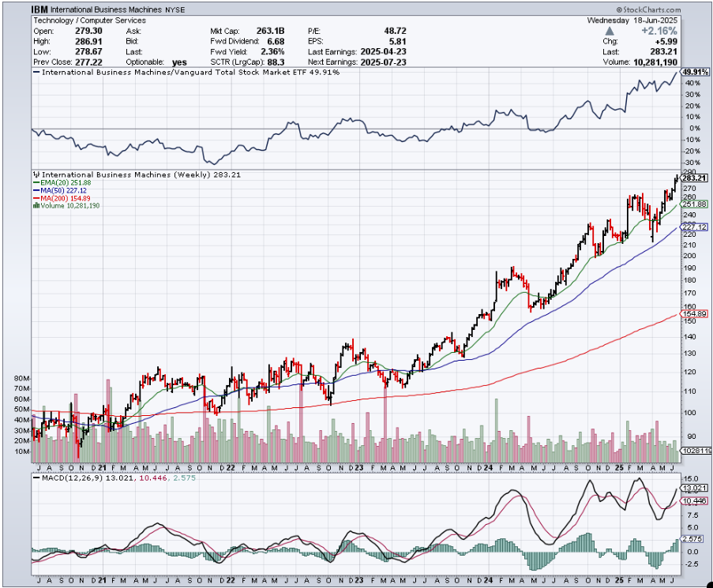Click the Optionable value yes
713x588 pixels.
[179, 62]
